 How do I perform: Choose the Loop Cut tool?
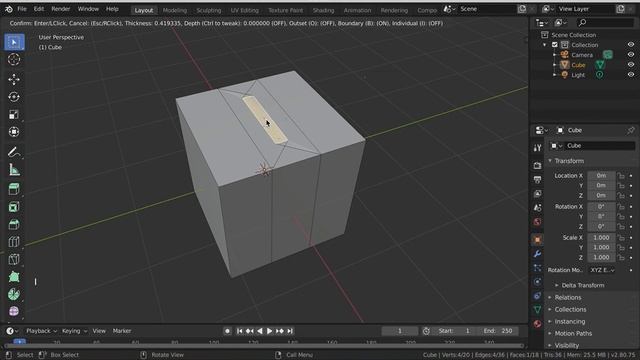[x=14, y=242]
